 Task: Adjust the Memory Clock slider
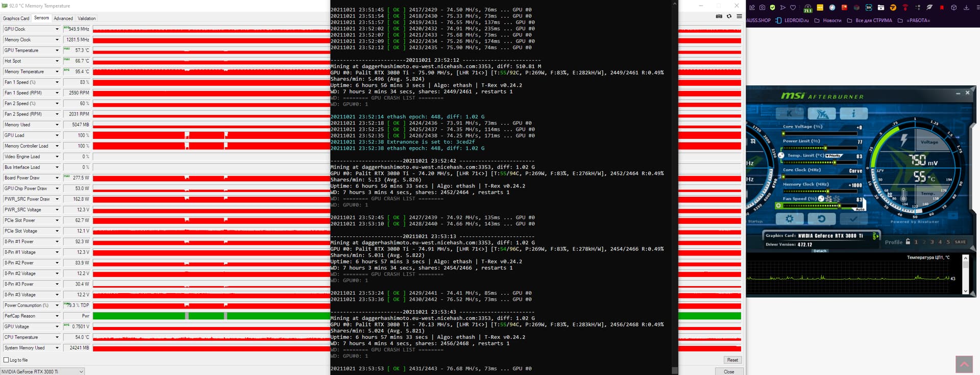click(820, 191)
